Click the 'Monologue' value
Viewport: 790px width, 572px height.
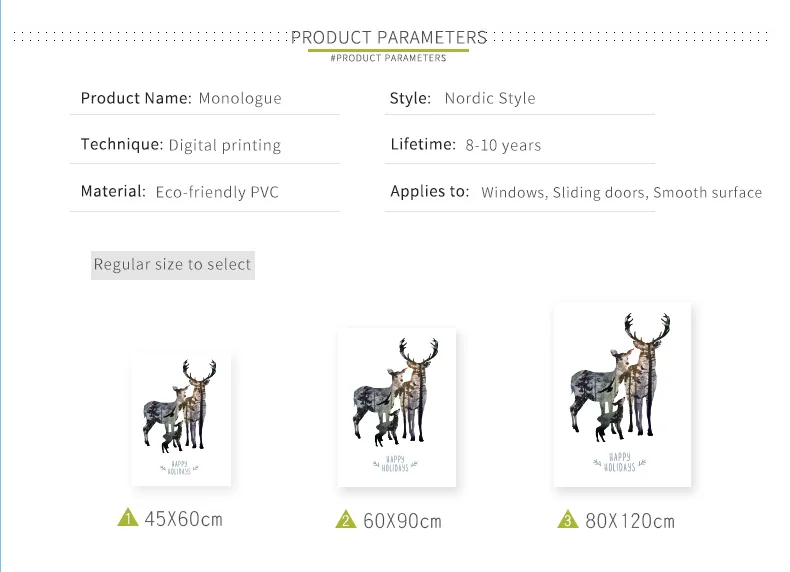(240, 99)
